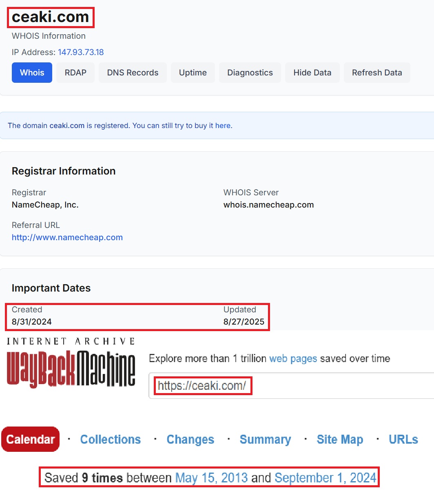Open the Calendar view

30,439
